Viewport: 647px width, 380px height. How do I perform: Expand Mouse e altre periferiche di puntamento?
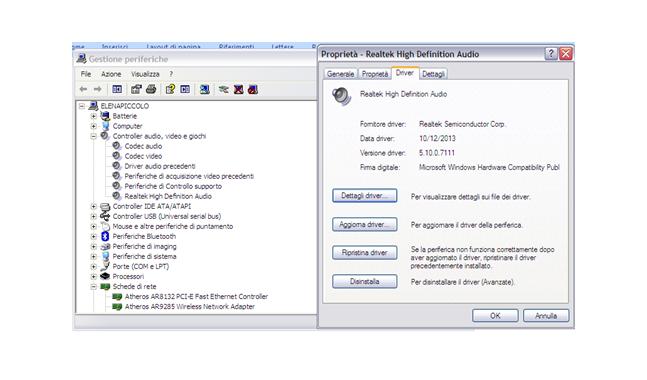(x=94, y=227)
